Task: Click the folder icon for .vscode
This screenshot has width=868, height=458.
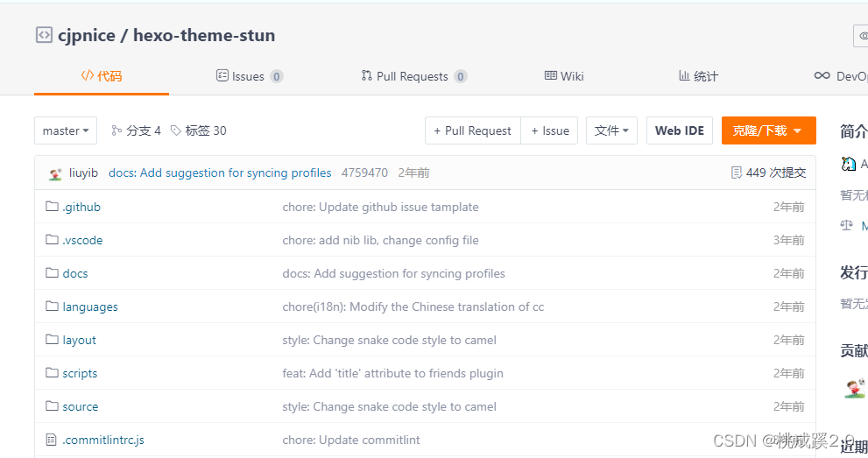Action: (52, 240)
